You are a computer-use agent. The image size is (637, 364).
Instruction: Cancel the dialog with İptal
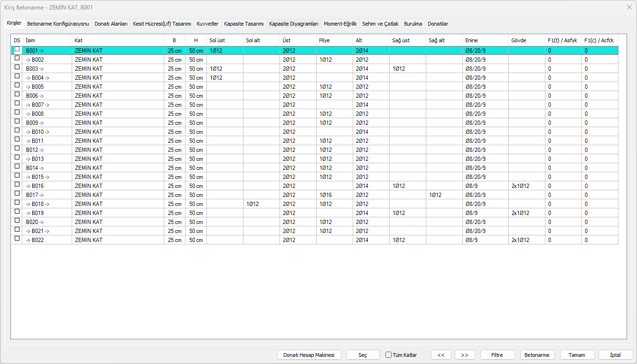tap(616, 355)
